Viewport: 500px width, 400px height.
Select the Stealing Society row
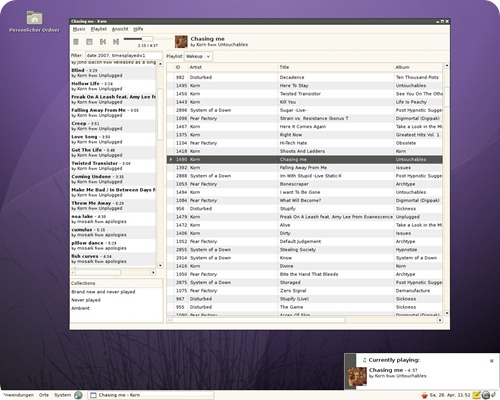tap(305, 250)
